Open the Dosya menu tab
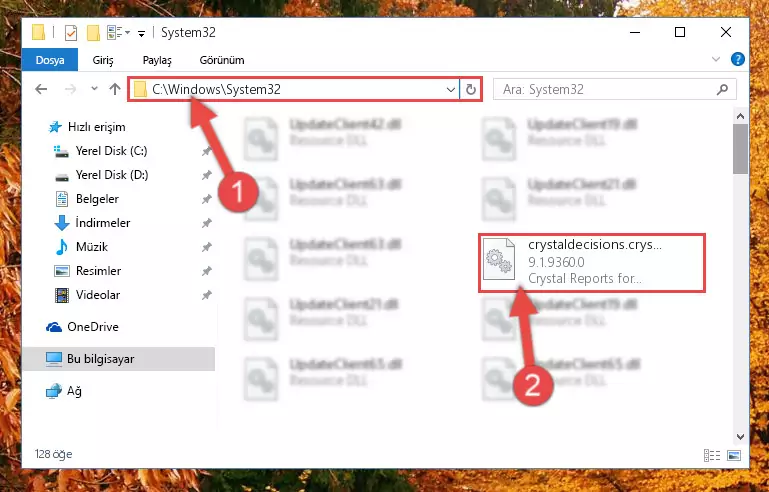This screenshot has height=492, width=769. tap(50, 60)
